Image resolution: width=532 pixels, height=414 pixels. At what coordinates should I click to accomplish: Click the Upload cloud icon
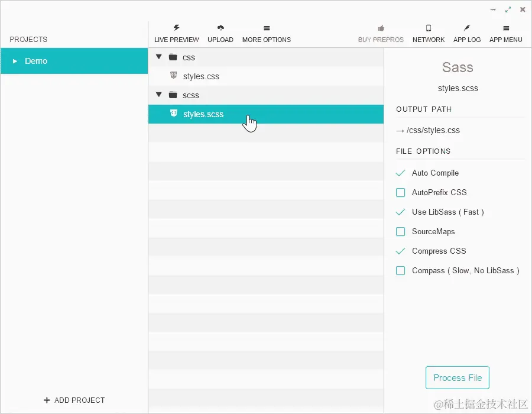click(x=220, y=28)
